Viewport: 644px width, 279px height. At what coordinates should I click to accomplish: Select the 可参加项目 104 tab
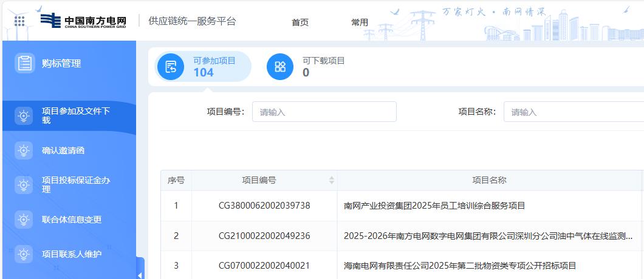pyautogui.click(x=203, y=67)
